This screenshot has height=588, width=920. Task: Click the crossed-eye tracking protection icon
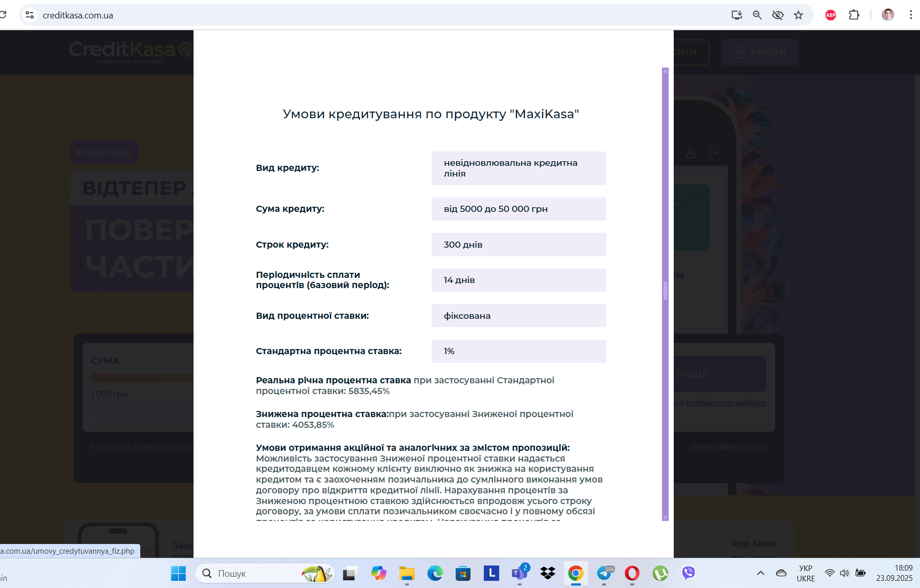(778, 15)
